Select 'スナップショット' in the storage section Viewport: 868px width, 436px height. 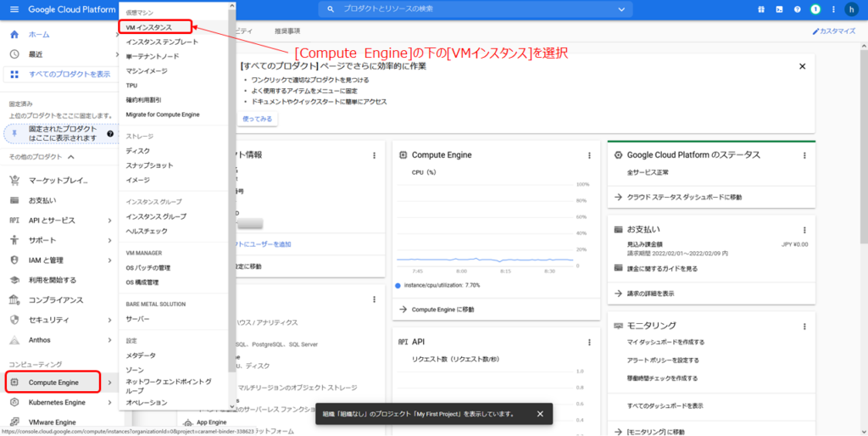(x=149, y=165)
